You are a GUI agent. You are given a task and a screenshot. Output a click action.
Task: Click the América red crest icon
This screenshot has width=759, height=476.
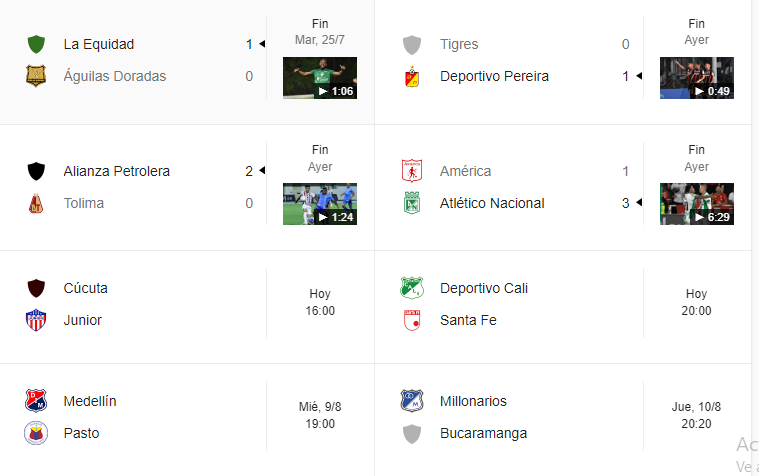click(412, 171)
